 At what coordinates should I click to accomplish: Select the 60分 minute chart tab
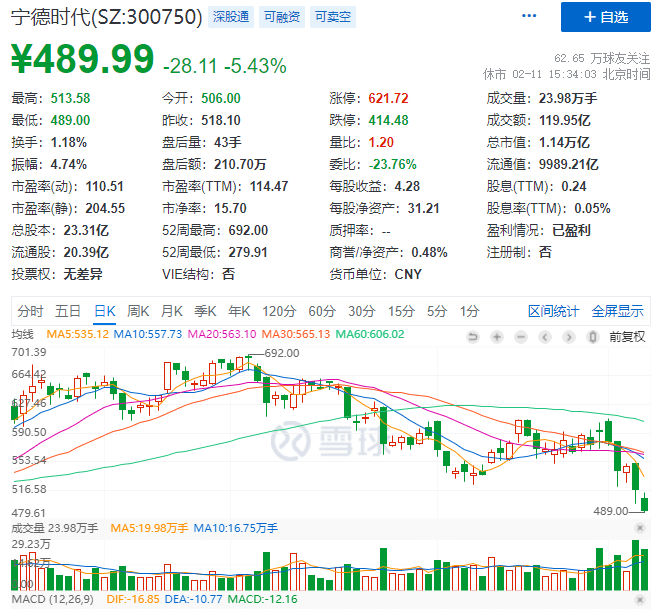322,311
